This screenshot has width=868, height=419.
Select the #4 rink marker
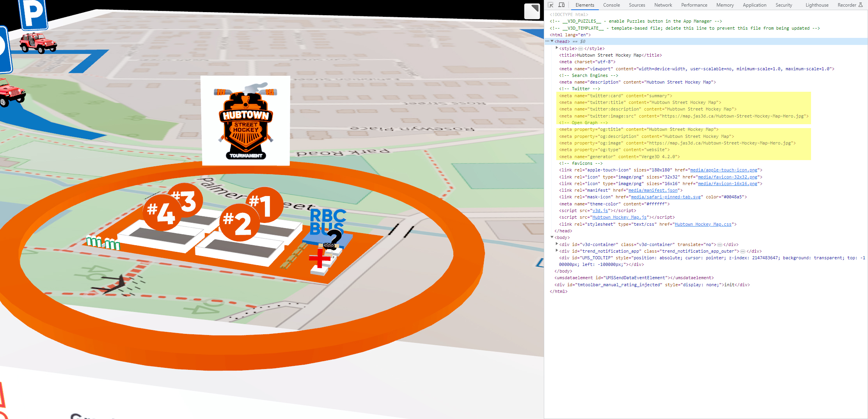coord(162,212)
